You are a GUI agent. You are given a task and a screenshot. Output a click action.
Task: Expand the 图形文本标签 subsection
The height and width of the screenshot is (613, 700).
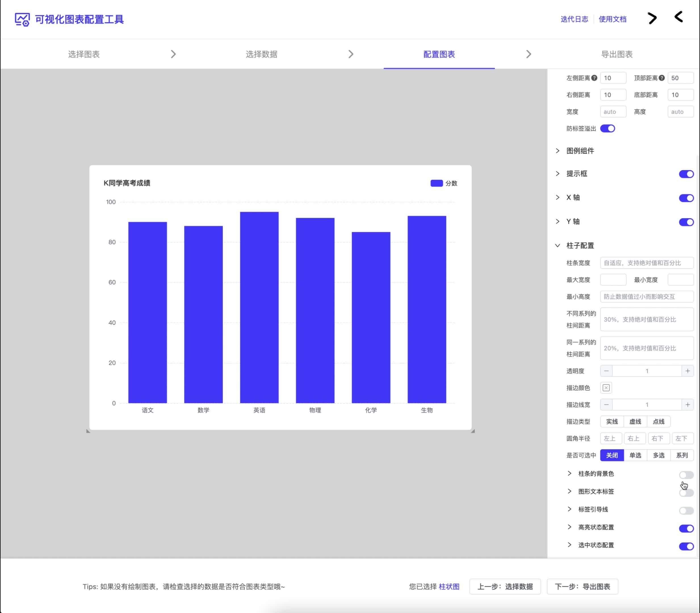[x=570, y=491]
